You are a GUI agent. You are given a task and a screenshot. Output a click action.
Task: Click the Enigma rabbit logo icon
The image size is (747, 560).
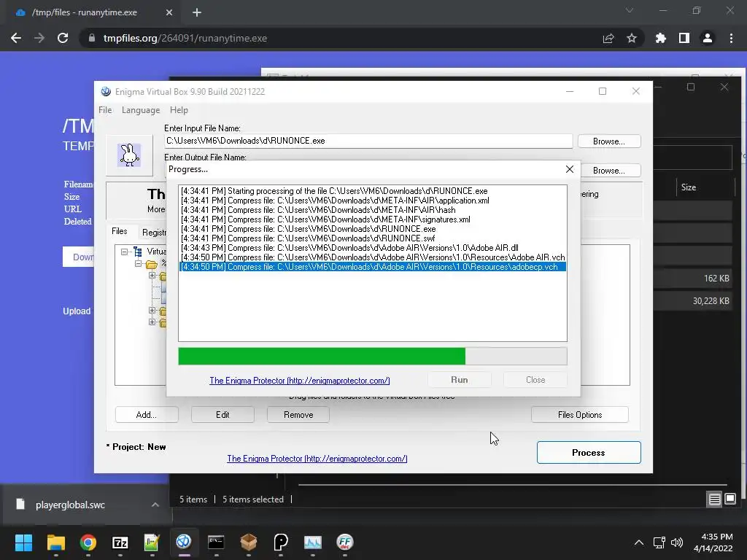[x=129, y=155]
